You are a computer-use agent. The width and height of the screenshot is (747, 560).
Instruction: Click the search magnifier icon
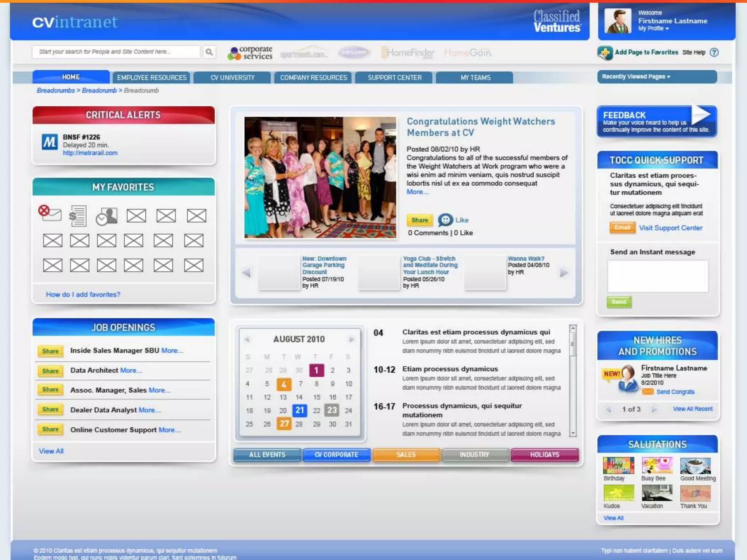coord(209,52)
